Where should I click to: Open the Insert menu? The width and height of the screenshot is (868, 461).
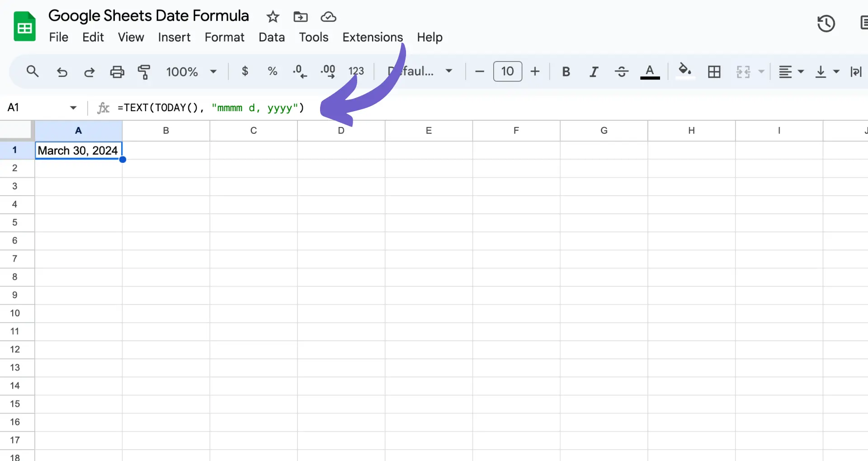[x=174, y=37]
